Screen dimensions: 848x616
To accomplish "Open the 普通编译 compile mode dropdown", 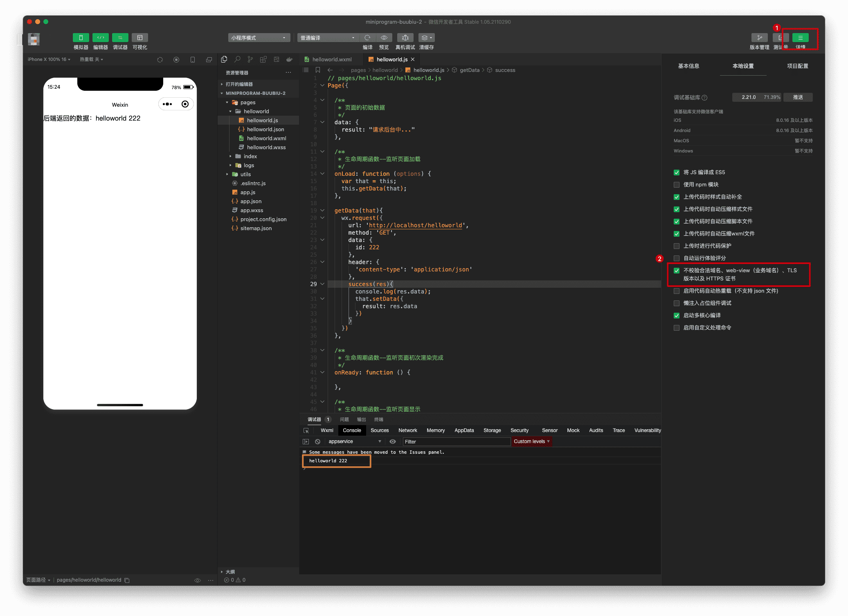I will click(x=328, y=38).
